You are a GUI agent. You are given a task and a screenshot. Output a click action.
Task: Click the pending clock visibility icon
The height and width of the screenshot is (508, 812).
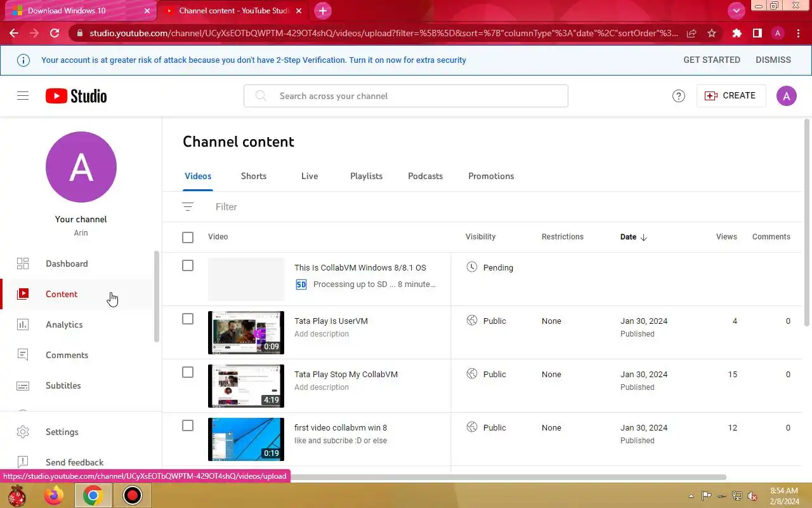[471, 267]
